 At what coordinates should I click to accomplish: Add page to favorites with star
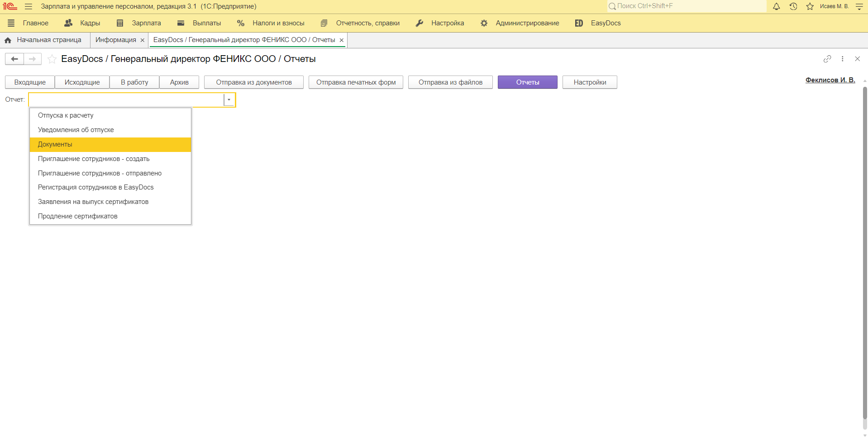click(x=52, y=59)
